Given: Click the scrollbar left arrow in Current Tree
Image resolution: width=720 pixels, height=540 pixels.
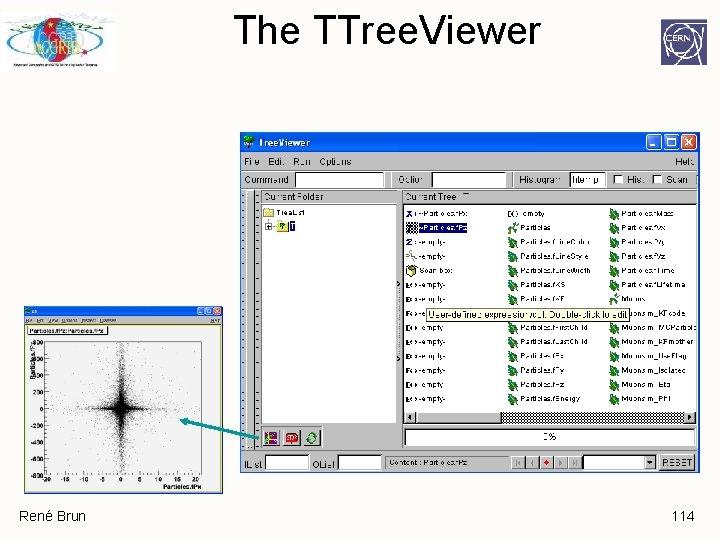Looking at the screenshot, I should coord(411,417).
